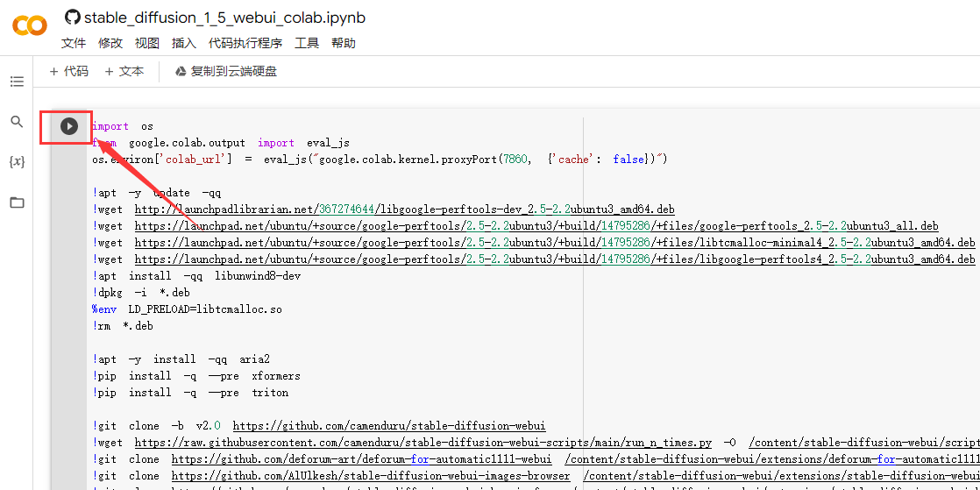Open the libtcmalloc-minimal4 deb link

tap(555, 243)
